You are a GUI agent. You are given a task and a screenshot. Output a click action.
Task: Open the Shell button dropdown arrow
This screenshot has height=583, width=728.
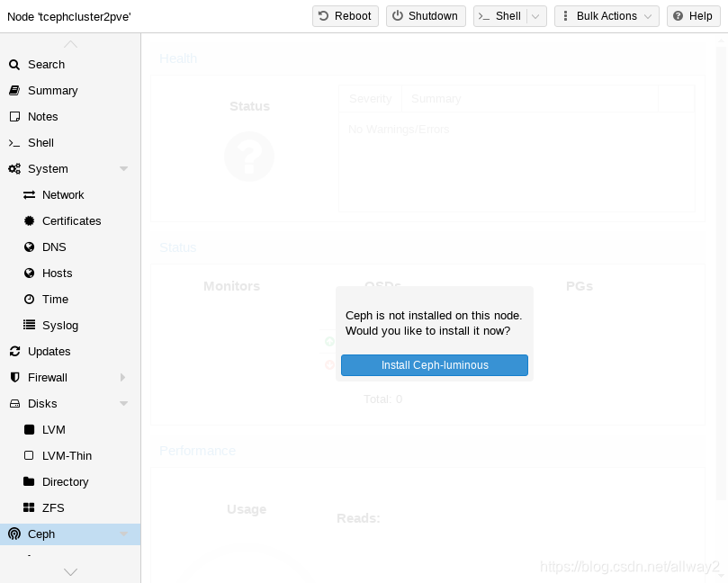tap(535, 16)
